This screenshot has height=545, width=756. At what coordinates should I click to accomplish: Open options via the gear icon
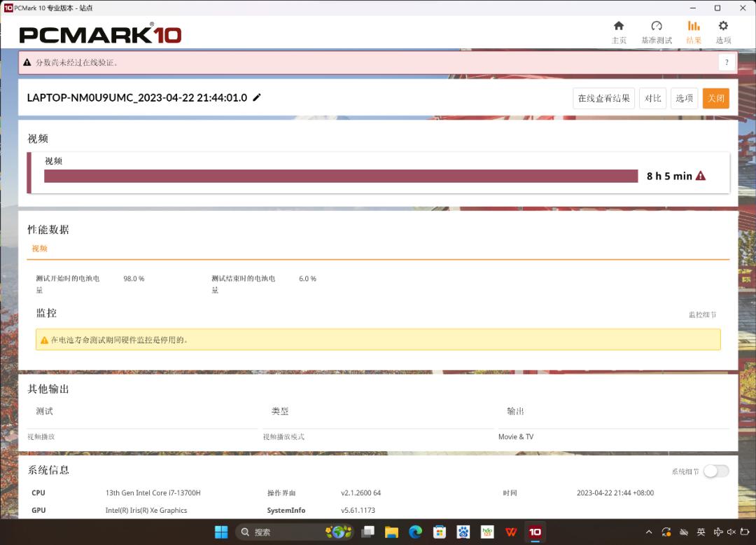(722, 32)
